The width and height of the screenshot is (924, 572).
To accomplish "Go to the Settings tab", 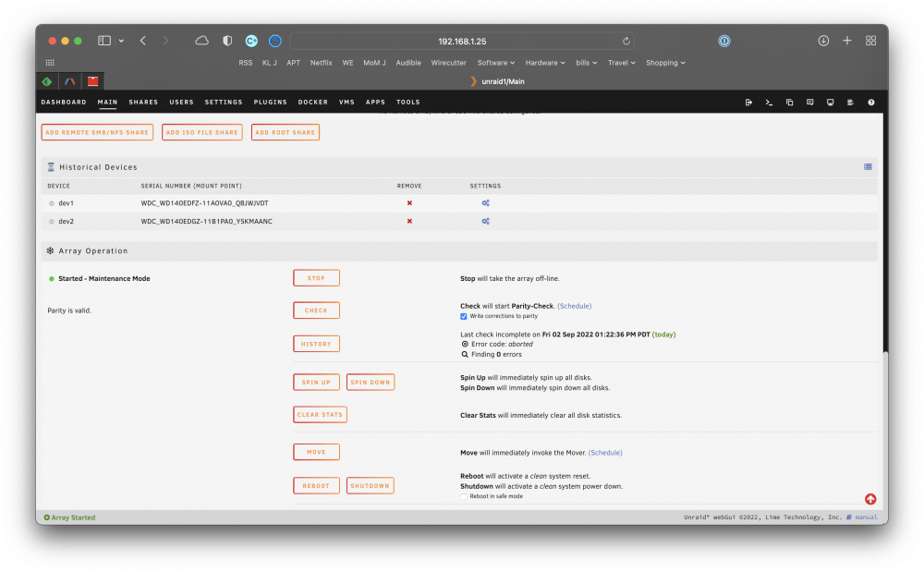I will click(224, 102).
